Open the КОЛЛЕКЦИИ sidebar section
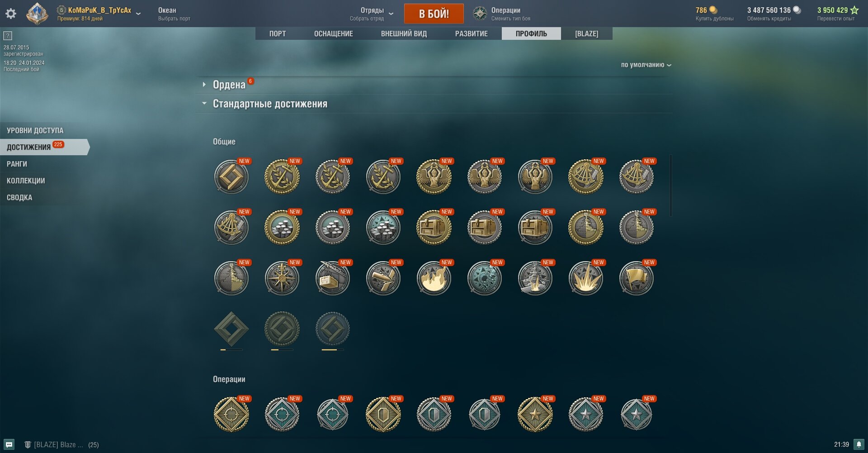 coord(26,181)
